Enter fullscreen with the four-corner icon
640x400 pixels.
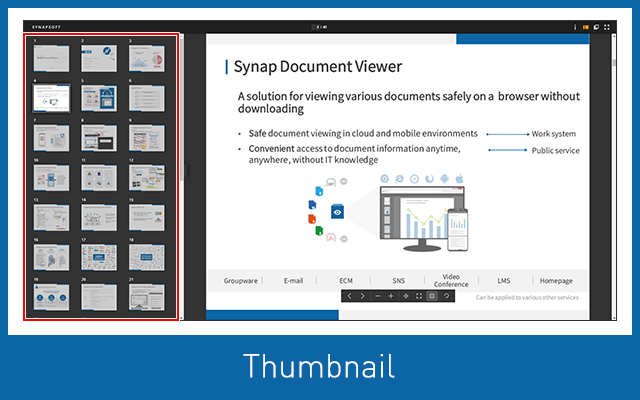click(x=607, y=27)
